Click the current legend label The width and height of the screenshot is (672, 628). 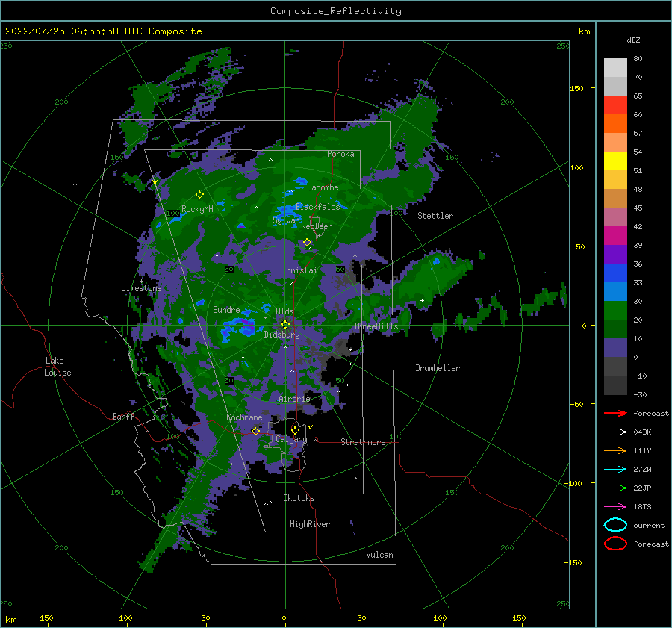pos(649,525)
